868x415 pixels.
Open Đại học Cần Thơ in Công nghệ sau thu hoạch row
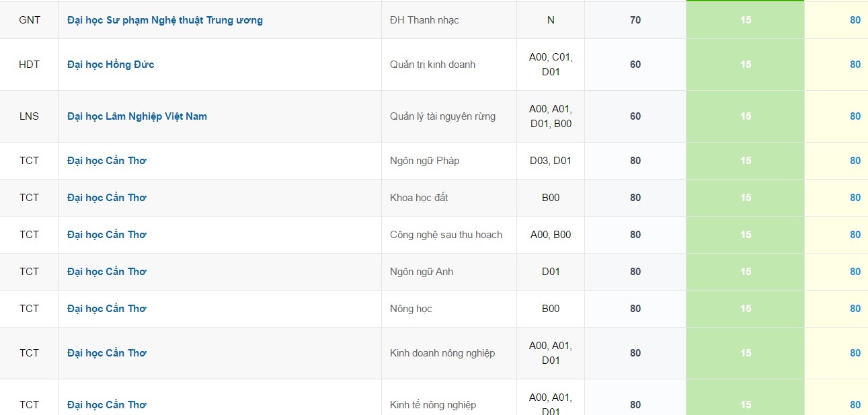[x=107, y=235]
